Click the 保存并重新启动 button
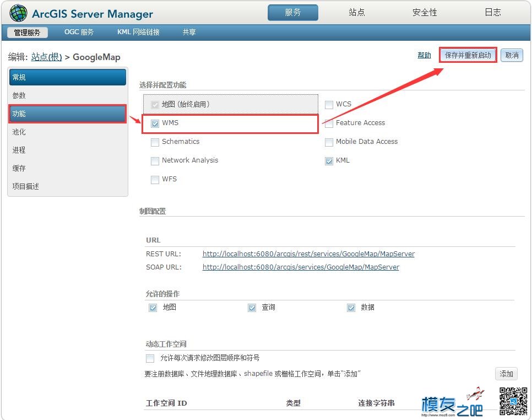The image size is (532, 420). click(468, 55)
